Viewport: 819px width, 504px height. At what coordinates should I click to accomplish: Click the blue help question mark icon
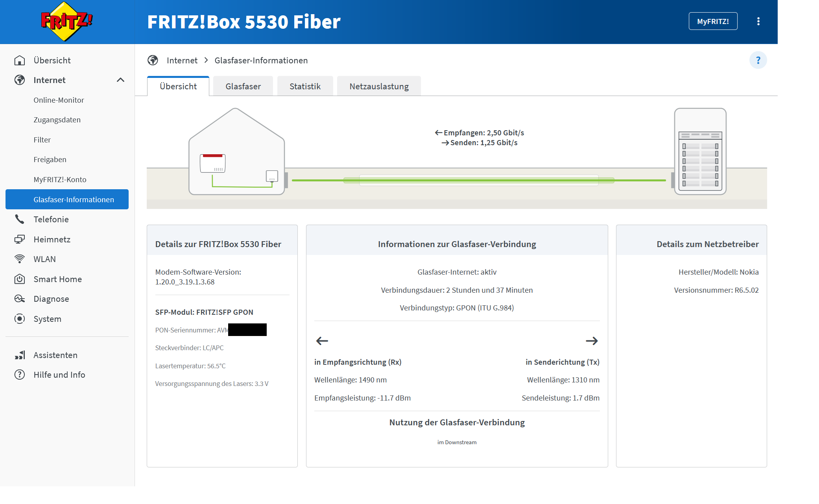pos(758,60)
